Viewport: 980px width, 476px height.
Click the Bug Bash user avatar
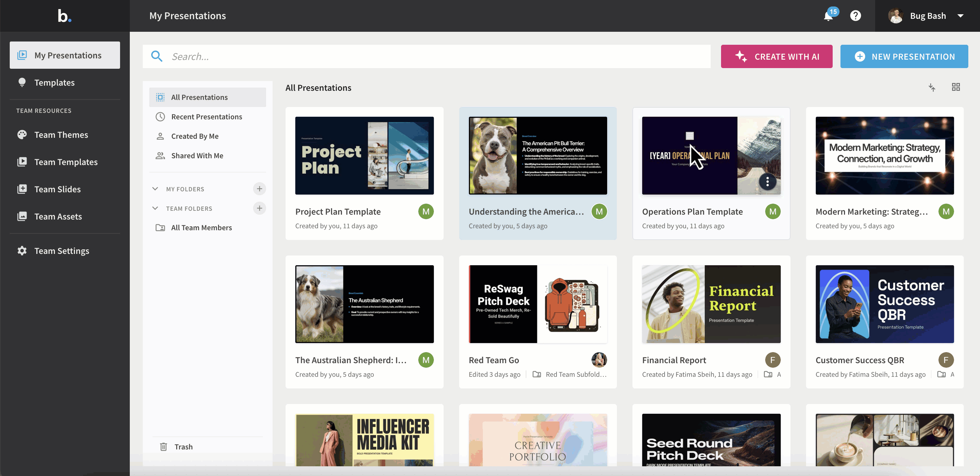[x=896, y=16]
